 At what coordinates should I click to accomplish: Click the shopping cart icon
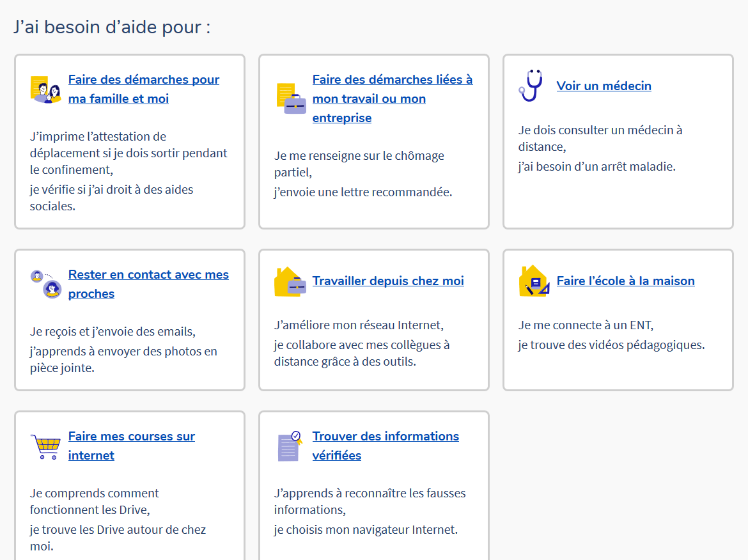[46, 446]
